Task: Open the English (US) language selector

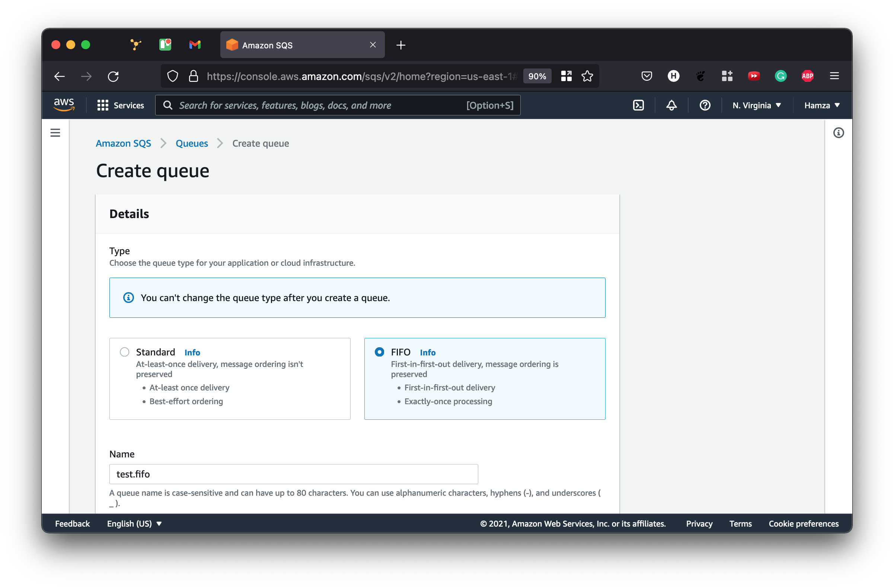Action: tap(134, 523)
